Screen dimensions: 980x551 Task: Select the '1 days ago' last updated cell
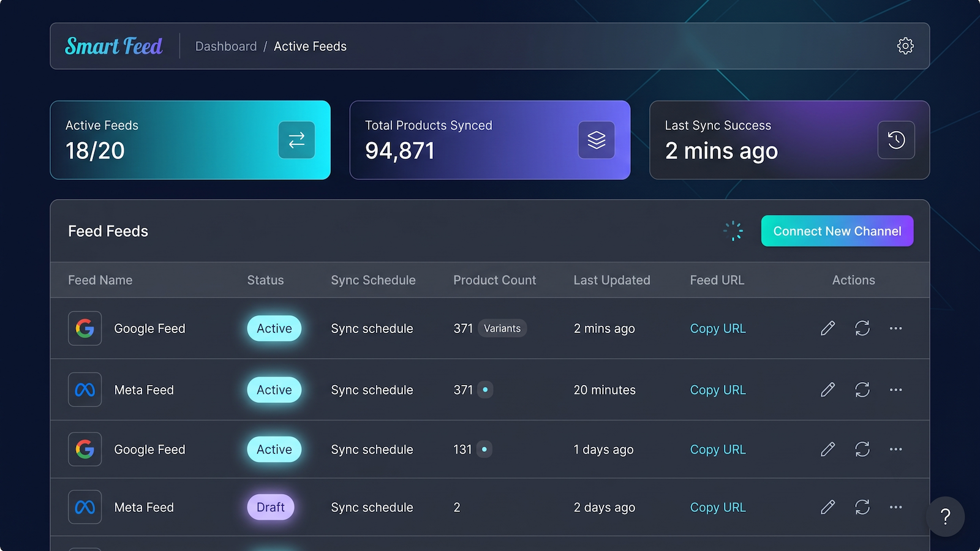click(x=603, y=449)
